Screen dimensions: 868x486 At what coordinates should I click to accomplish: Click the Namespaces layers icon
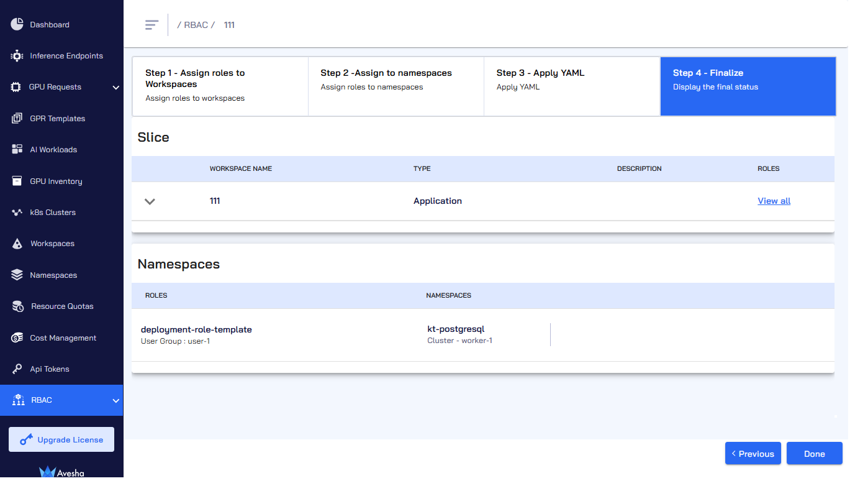(x=17, y=275)
